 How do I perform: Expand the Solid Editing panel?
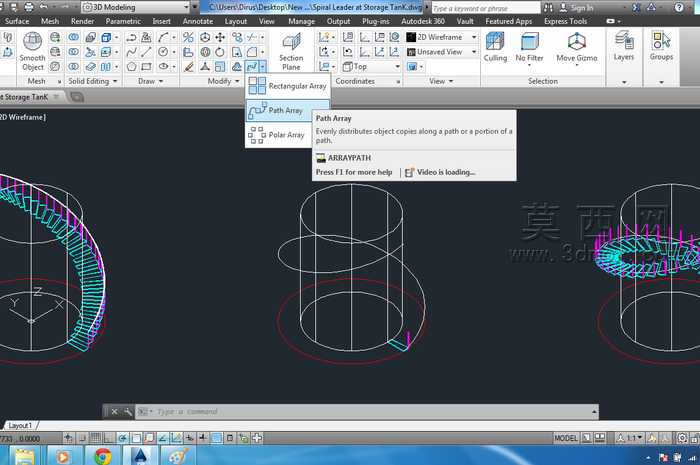click(x=93, y=81)
